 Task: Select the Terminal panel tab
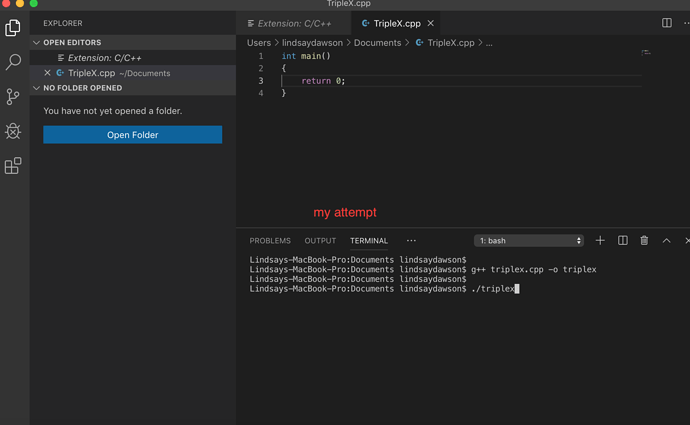click(x=369, y=241)
